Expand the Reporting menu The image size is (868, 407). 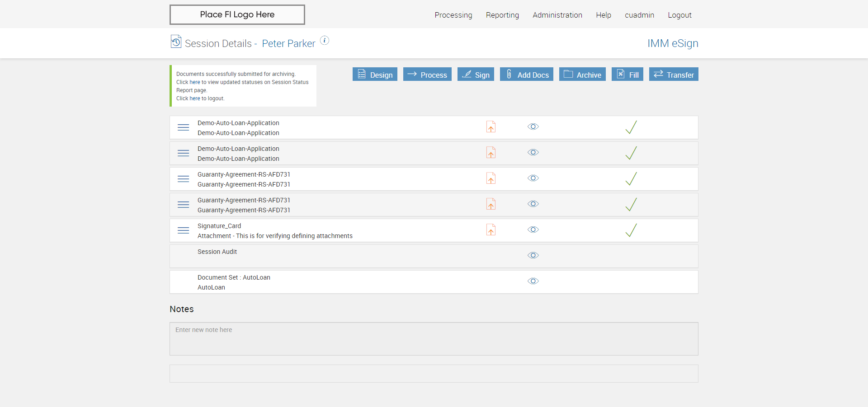(x=502, y=15)
